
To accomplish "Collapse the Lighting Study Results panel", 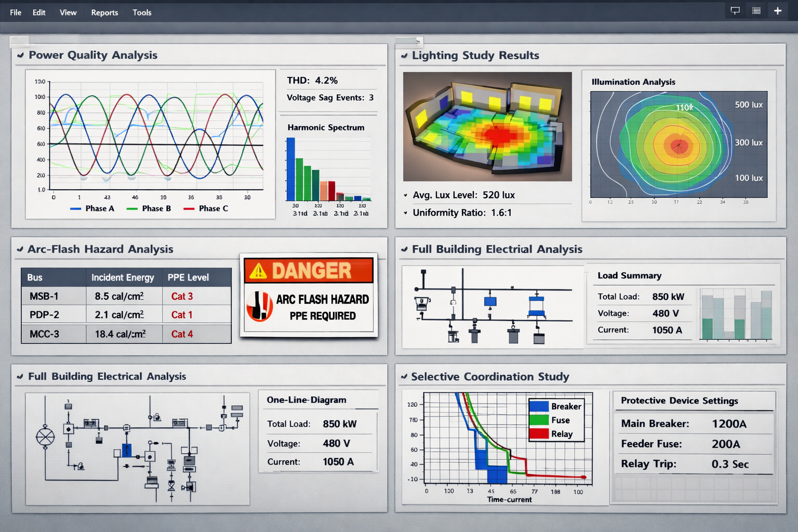I will pos(404,56).
